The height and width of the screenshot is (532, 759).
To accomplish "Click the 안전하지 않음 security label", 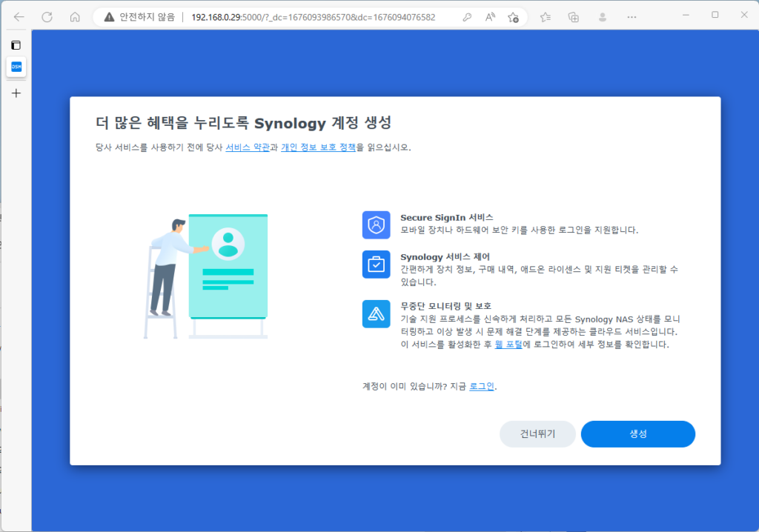I will coord(147,18).
